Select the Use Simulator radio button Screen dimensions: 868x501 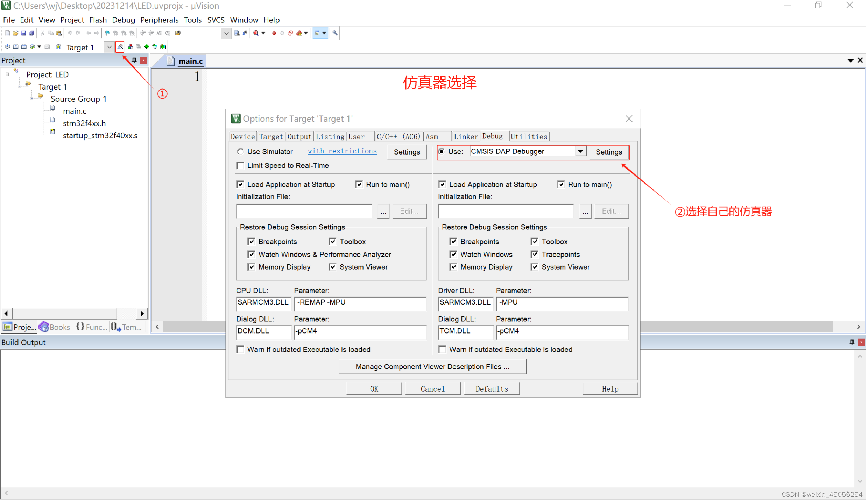pyautogui.click(x=240, y=152)
